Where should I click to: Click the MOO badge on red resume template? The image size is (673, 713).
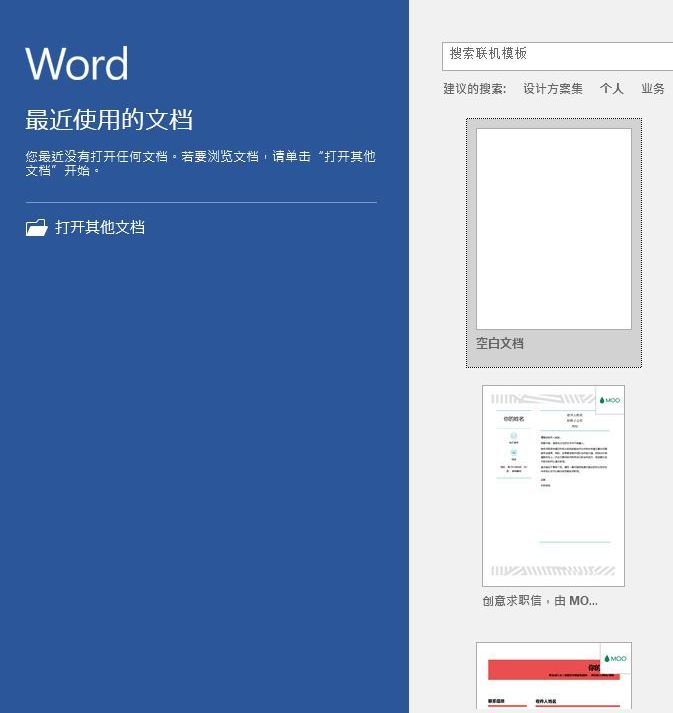(616, 658)
